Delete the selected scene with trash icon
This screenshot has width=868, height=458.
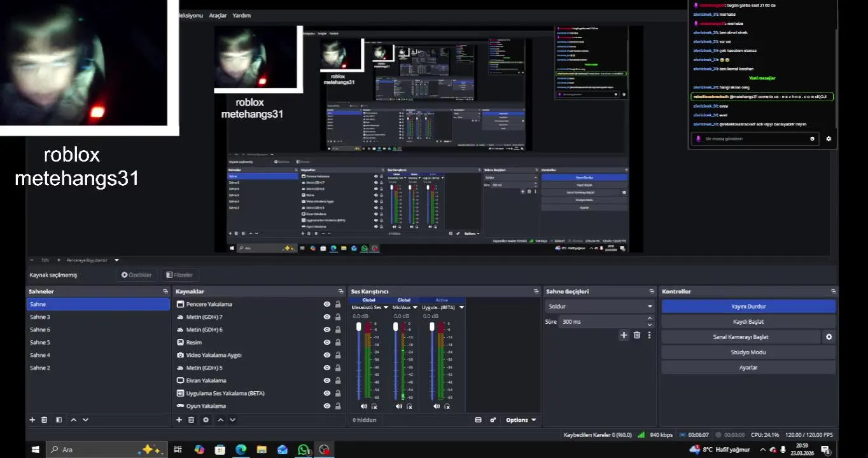pyautogui.click(x=45, y=420)
